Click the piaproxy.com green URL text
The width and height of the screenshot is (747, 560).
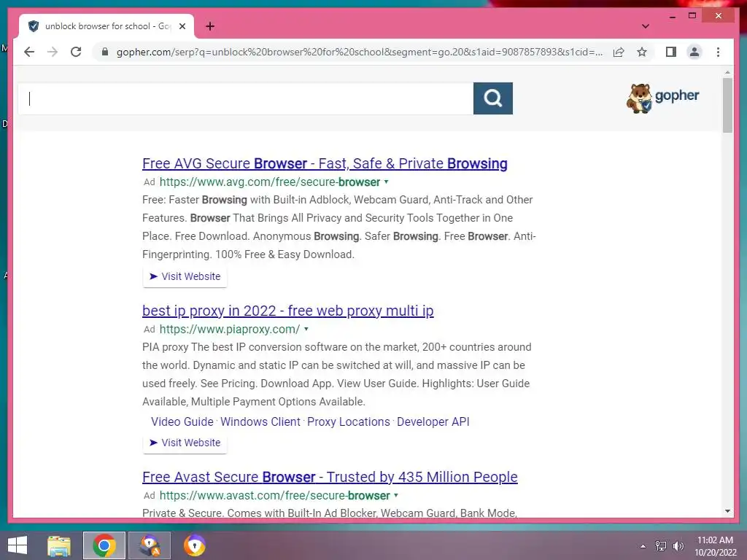click(230, 329)
